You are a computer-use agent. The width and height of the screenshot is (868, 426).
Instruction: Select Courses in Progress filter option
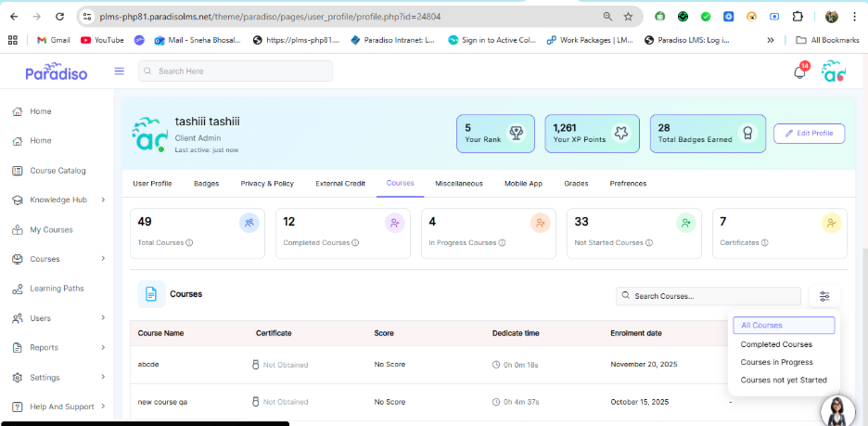coord(776,362)
